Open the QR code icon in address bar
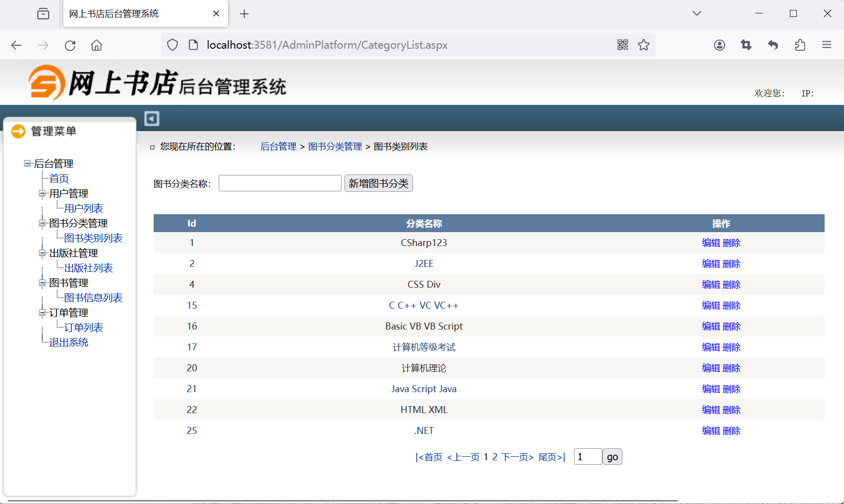This screenshot has height=504, width=844. [623, 45]
